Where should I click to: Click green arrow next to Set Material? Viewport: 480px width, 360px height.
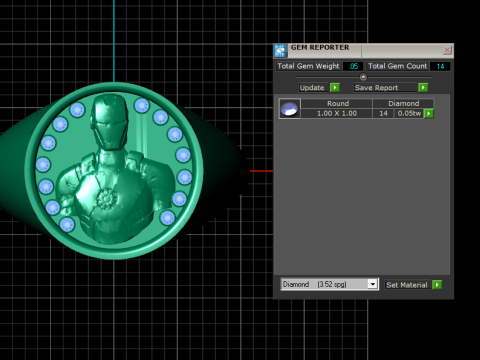(x=437, y=285)
